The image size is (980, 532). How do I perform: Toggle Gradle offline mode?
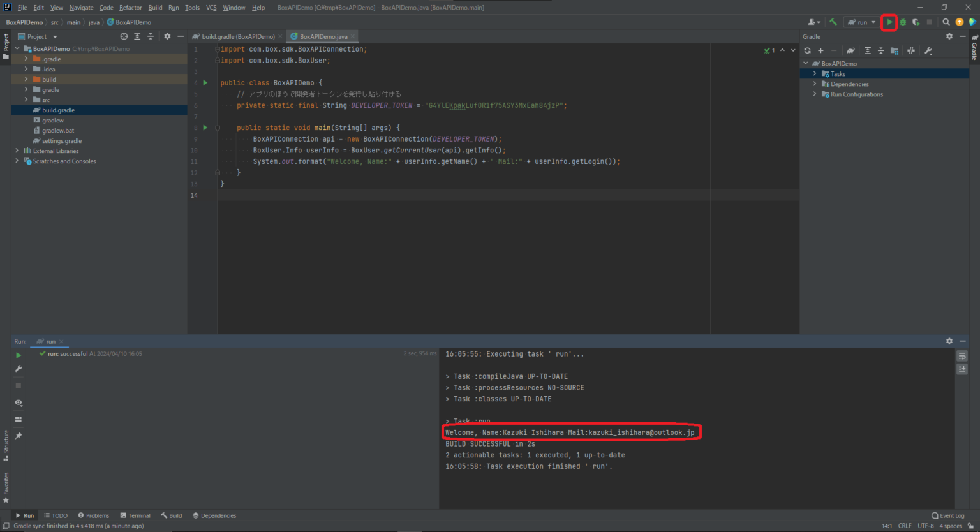(911, 51)
